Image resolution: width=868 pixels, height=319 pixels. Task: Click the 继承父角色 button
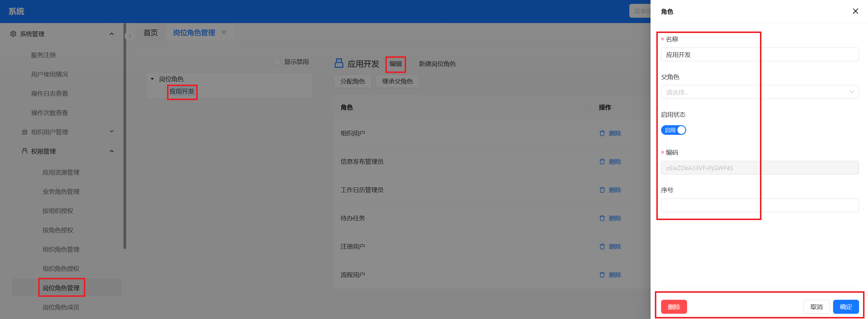click(397, 81)
